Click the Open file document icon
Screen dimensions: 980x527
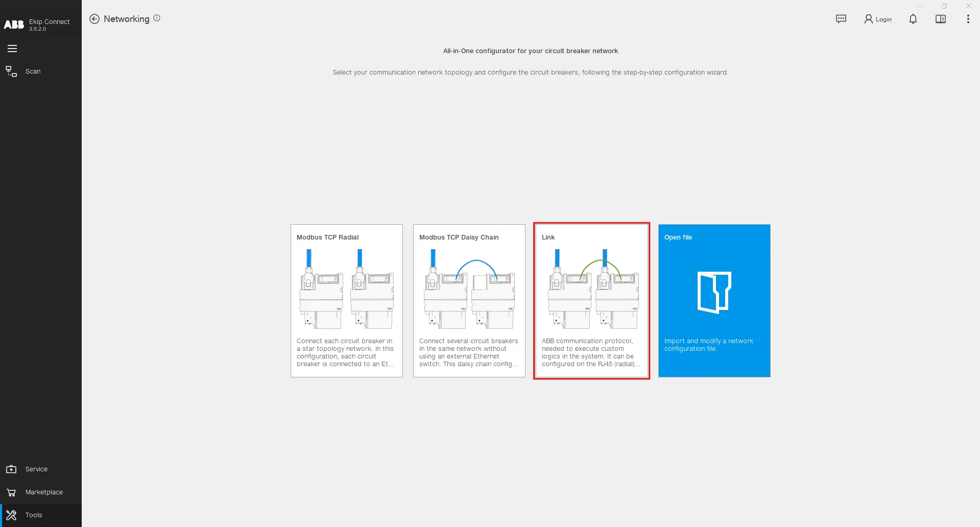tap(714, 292)
